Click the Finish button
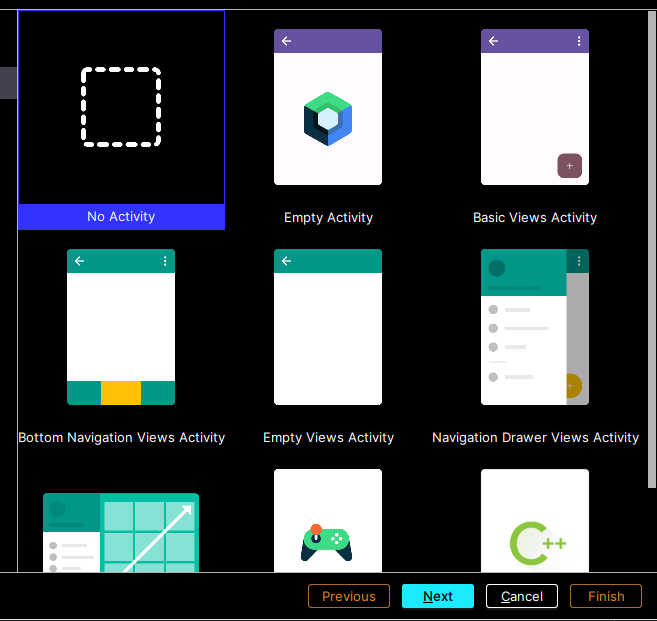 tap(606, 596)
